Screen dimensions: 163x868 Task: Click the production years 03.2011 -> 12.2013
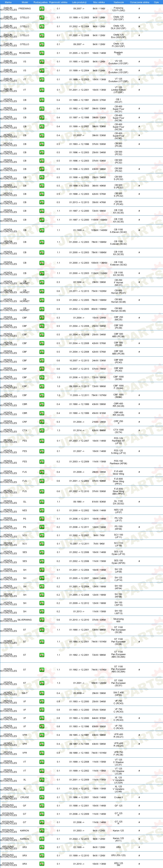pyautogui.click(x=79, y=291)
